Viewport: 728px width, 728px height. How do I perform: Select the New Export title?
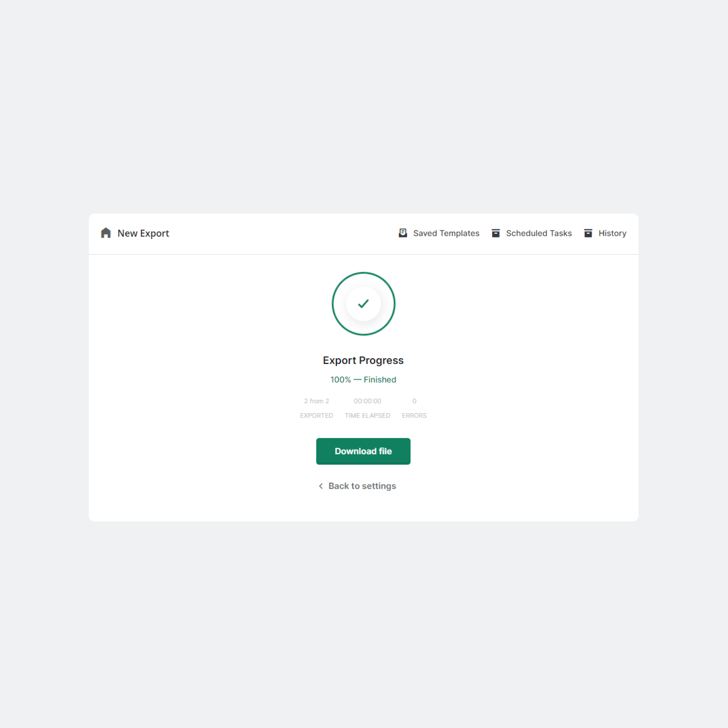[143, 233]
